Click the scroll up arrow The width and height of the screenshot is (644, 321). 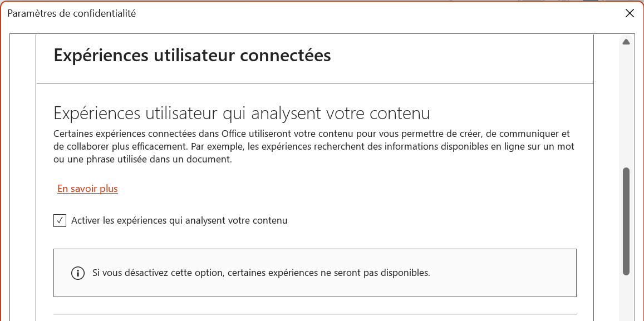pos(626,42)
